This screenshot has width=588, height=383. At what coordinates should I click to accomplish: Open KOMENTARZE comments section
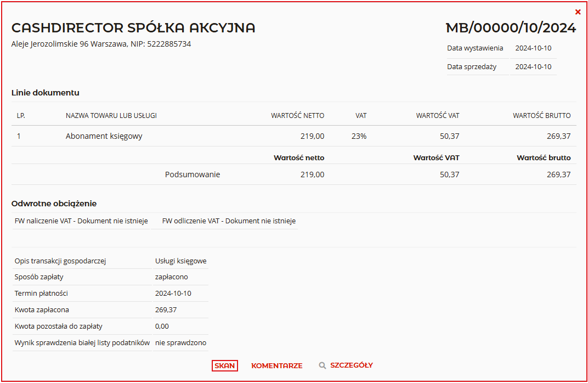coord(277,366)
